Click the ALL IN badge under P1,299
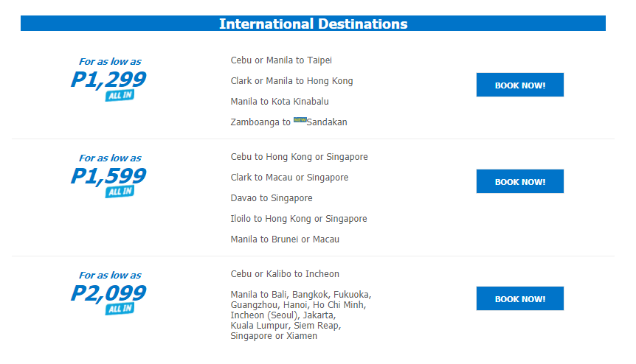Viewport: 636px width, 364px height. click(120, 96)
